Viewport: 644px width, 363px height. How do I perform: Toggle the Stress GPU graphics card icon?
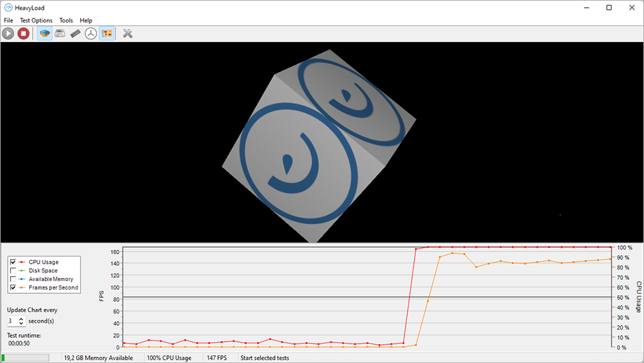click(107, 34)
